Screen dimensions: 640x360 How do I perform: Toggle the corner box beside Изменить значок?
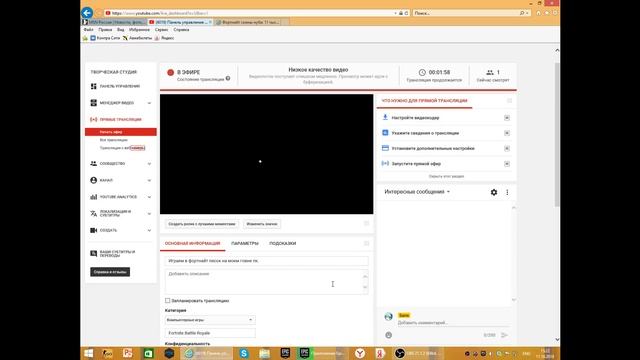[x=366, y=223]
